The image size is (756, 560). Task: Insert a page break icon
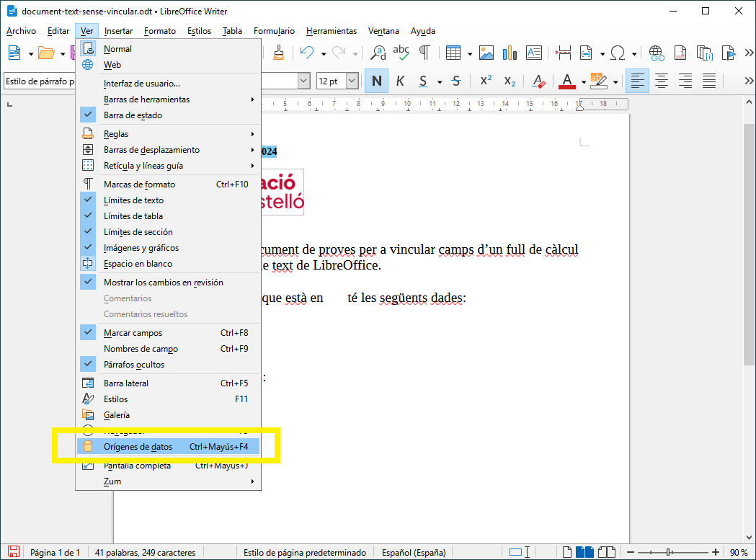pos(563,53)
